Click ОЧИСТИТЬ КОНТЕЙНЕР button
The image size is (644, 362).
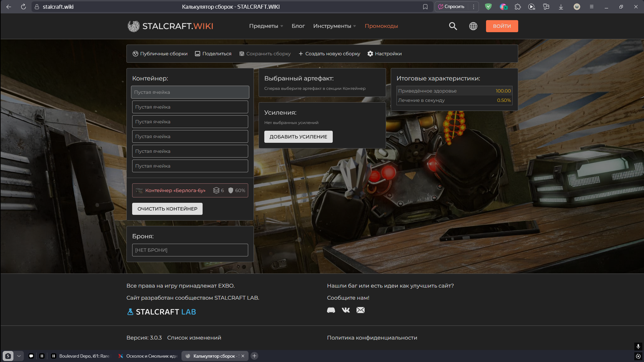point(167,209)
